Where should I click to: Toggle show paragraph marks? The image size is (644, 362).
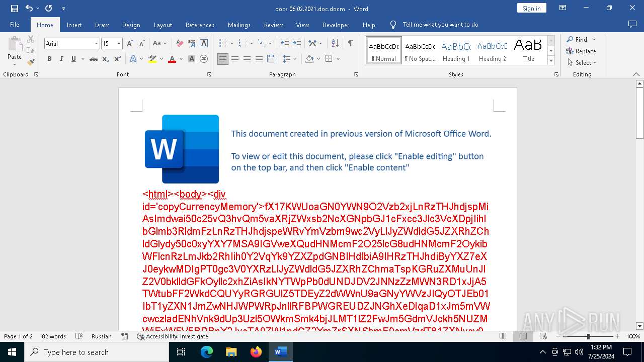tap(350, 44)
